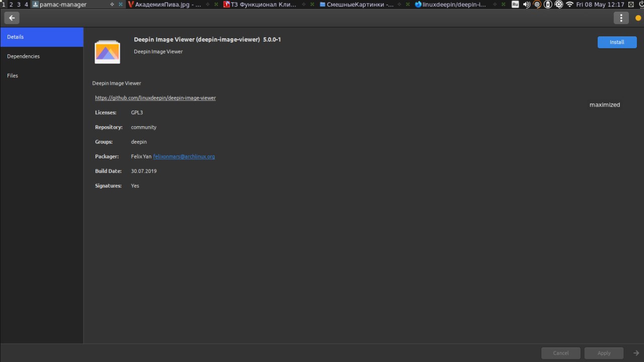This screenshot has height=362, width=644.
Task: Click the right arrow beside Apply
Action: click(636, 353)
